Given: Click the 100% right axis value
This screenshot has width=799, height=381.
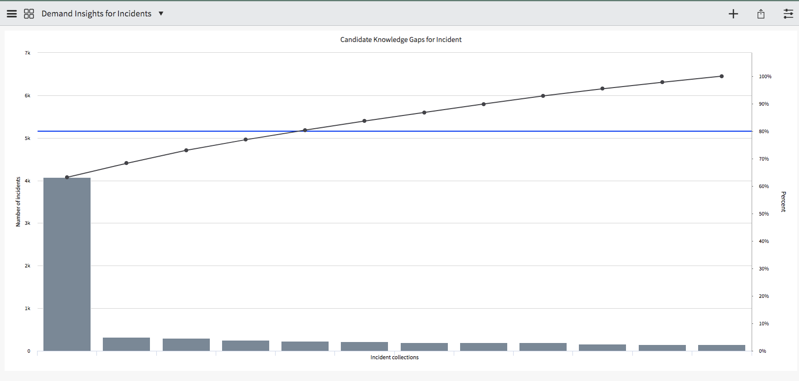Looking at the screenshot, I should coord(765,76).
